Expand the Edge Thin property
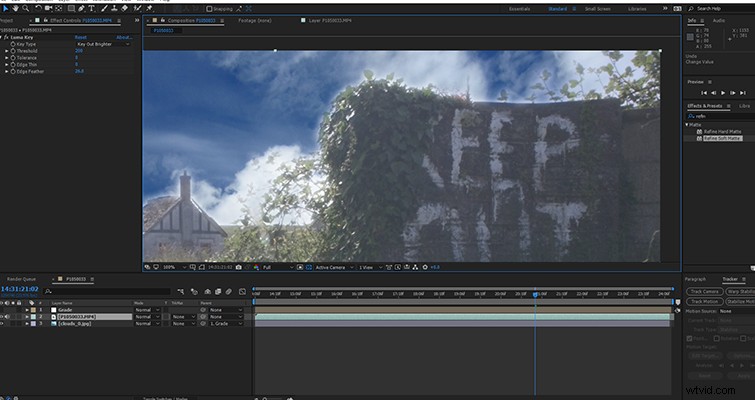The height and width of the screenshot is (400, 755). click(7, 65)
